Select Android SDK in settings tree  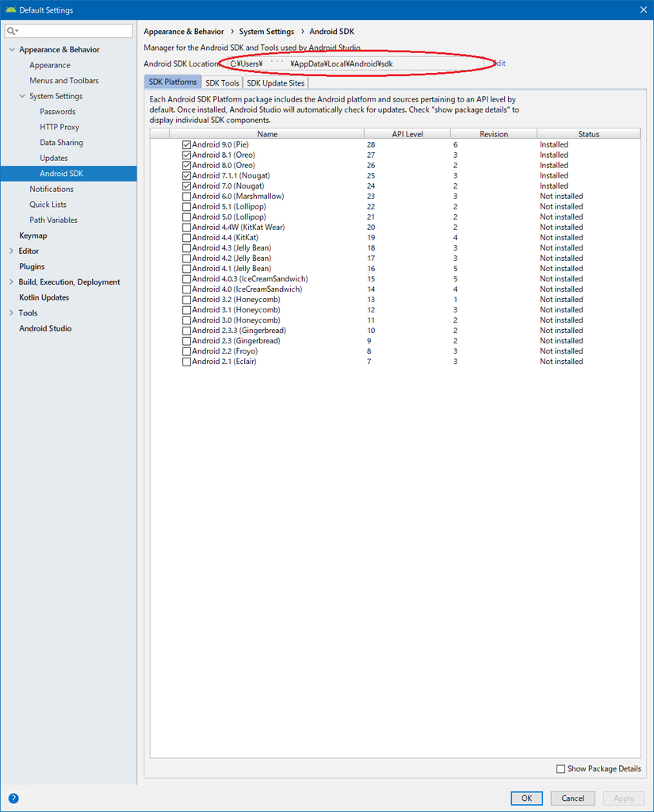click(61, 174)
